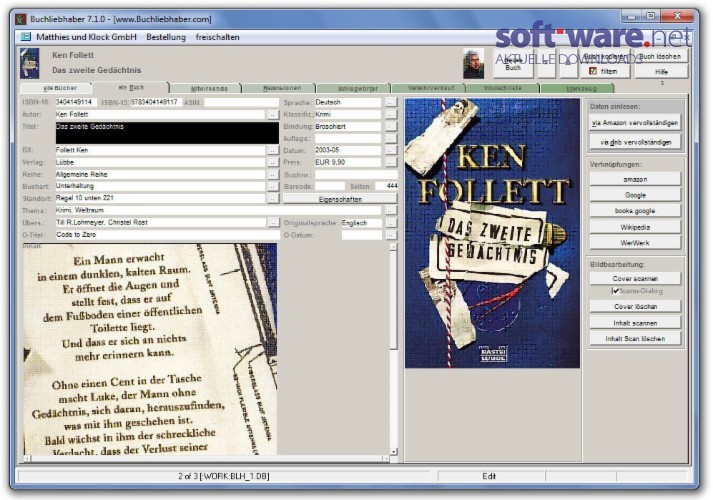This screenshot has height=500, width=713.
Task: Click the Titel field Das zweite Gedächtnis
Action: [167, 133]
